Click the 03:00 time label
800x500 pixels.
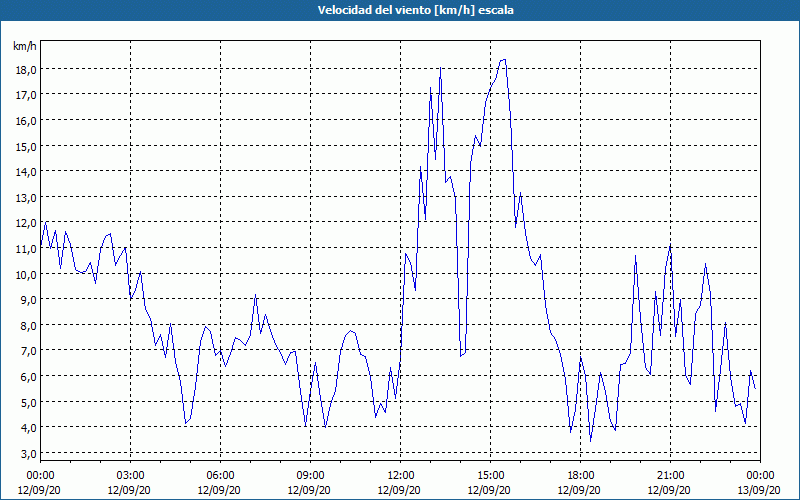pyautogui.click(x=130, y=476)
